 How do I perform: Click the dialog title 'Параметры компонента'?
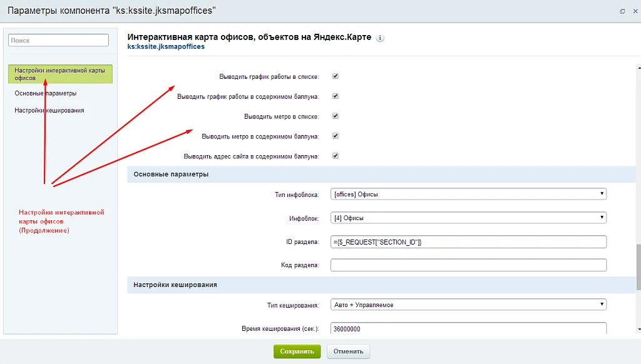tap(111, 11)
